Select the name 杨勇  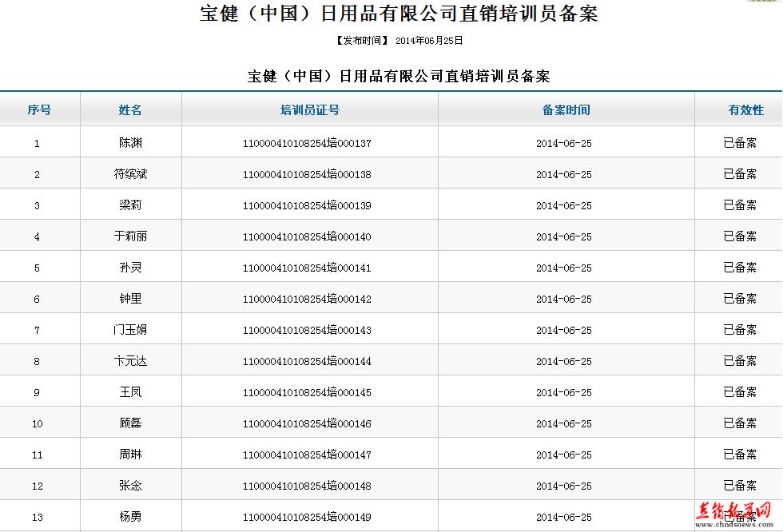coord(130,517)
